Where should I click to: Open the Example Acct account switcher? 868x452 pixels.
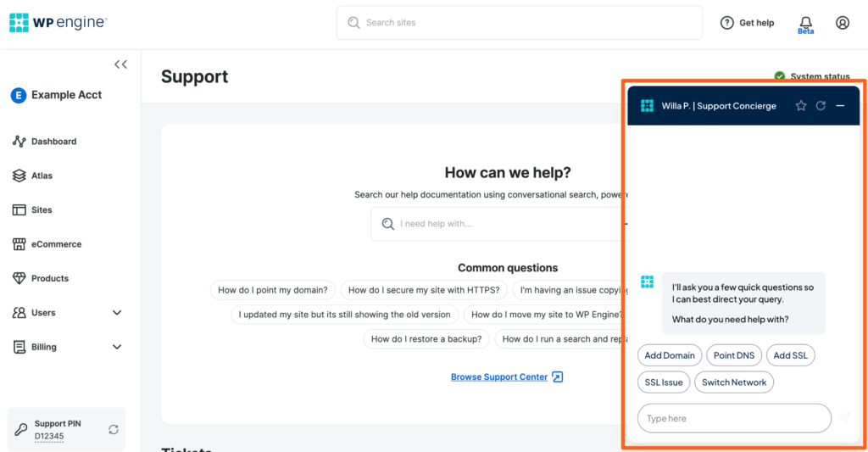[x=56, y=95]
